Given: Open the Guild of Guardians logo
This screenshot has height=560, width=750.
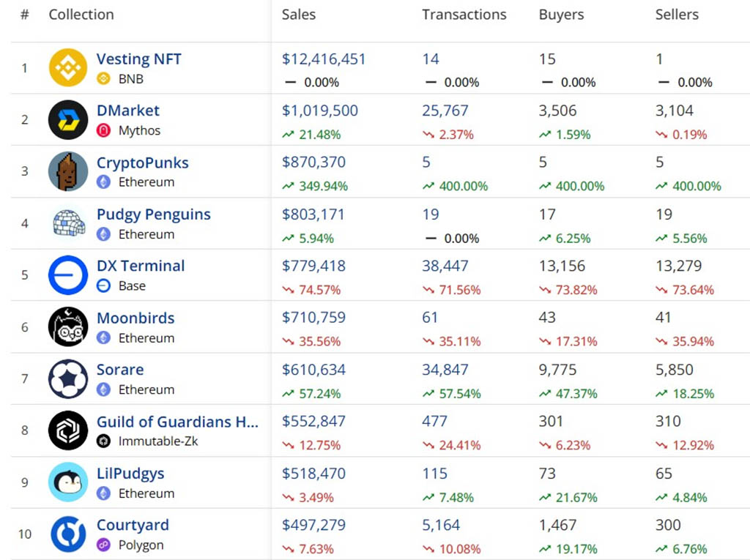Looking at the screenshot, I should pyautogui.click(x=68, y=430).
